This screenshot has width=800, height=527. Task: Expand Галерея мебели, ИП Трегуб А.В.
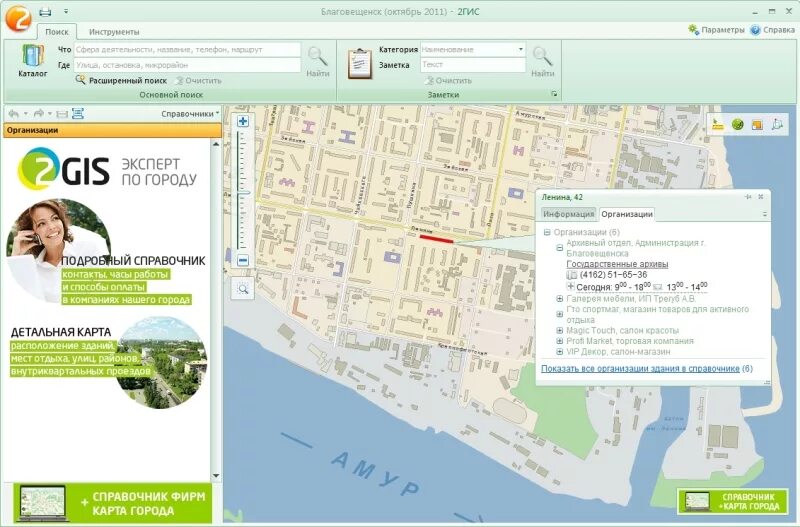point(560,299)
